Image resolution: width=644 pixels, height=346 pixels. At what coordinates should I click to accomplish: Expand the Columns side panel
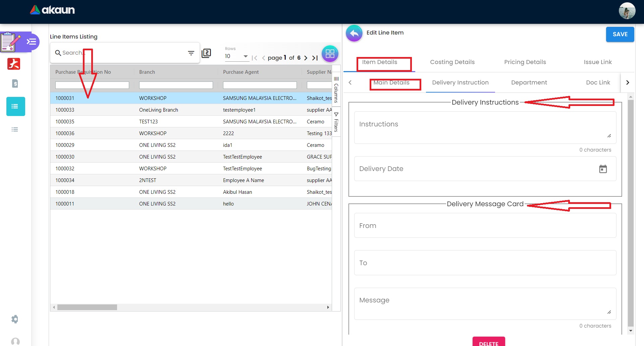(x=336, y=89)
